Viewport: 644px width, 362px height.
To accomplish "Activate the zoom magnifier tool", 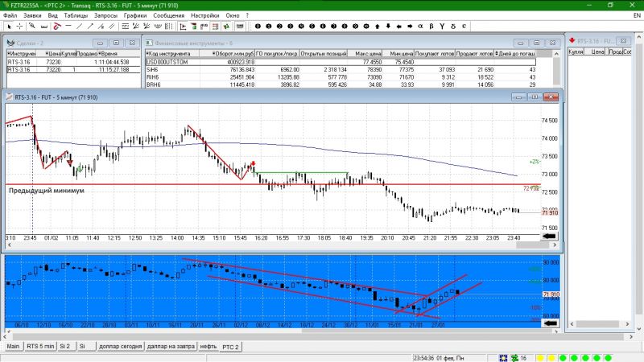I will 32,27.
